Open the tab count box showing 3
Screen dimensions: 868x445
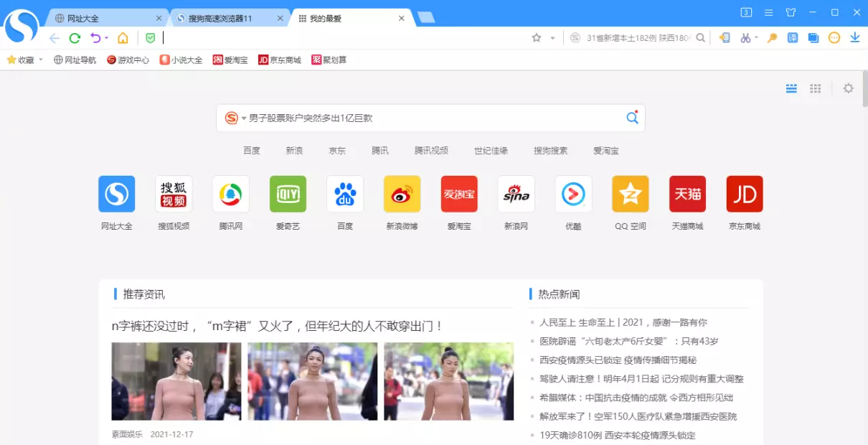pos(746,12)
